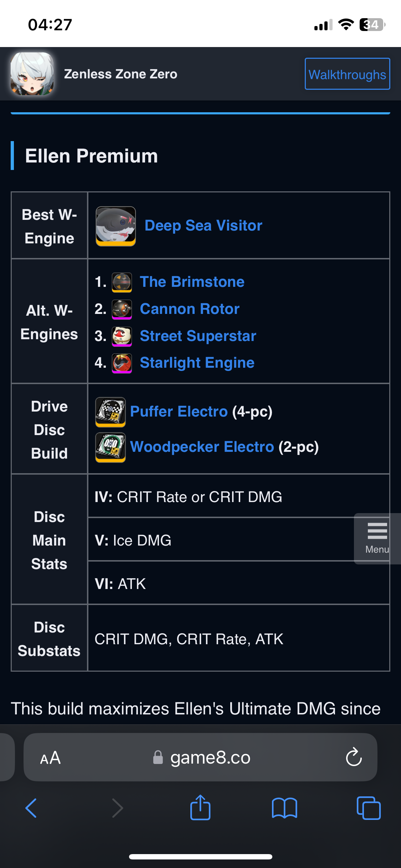The image size is (401, 868).
Task: Tap the Cannon Rotor W-Engine icon
Action: pos(122,309)
